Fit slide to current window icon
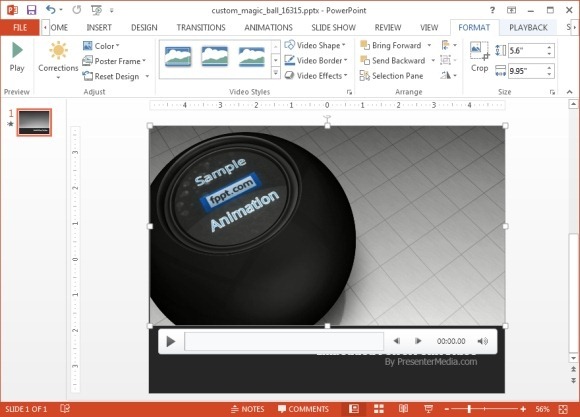This screenshot has width=580, height=417. click(x=563, y=409)
